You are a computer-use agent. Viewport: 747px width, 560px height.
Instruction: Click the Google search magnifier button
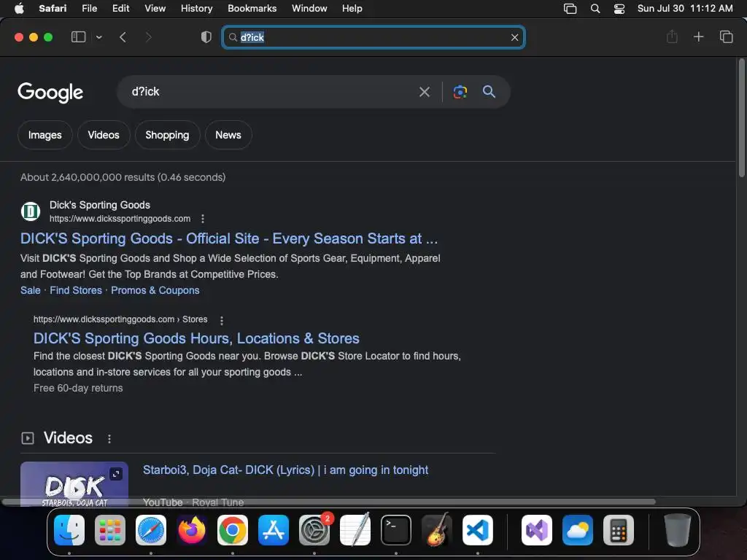[489, 91]
